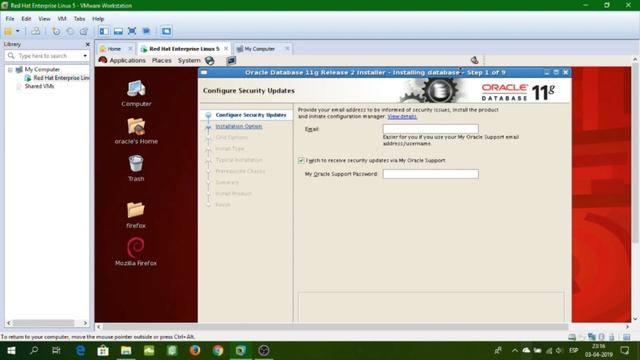The image size is (640, 360).
Task: Click the horizontal scrollbar under the library tree
Action: pos(43,323)
